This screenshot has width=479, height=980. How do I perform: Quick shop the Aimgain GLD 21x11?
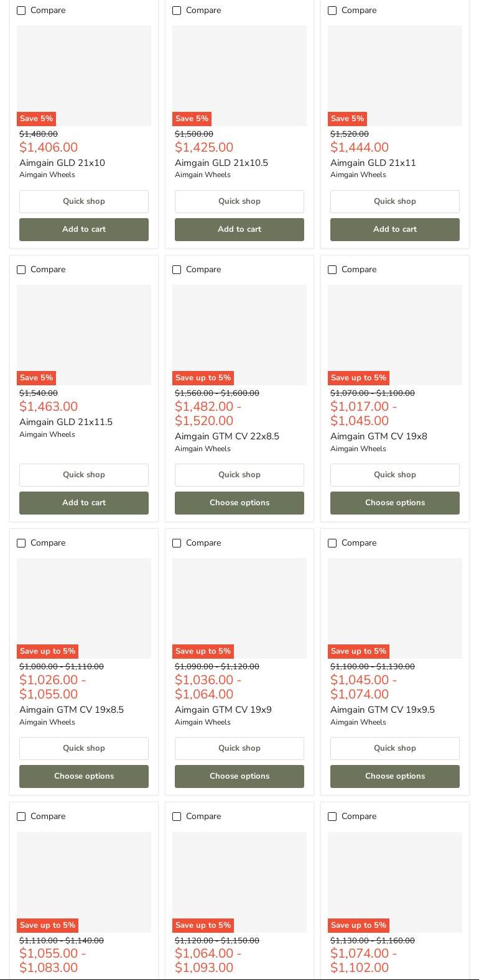coord(395,201)
